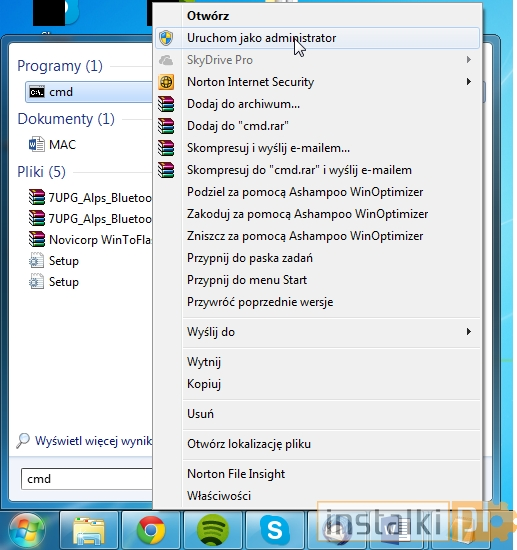Click the archive icon of Novicorp WinToFlash result
The height and width of the screenshot is (550, 517).
tap(37, 240)
